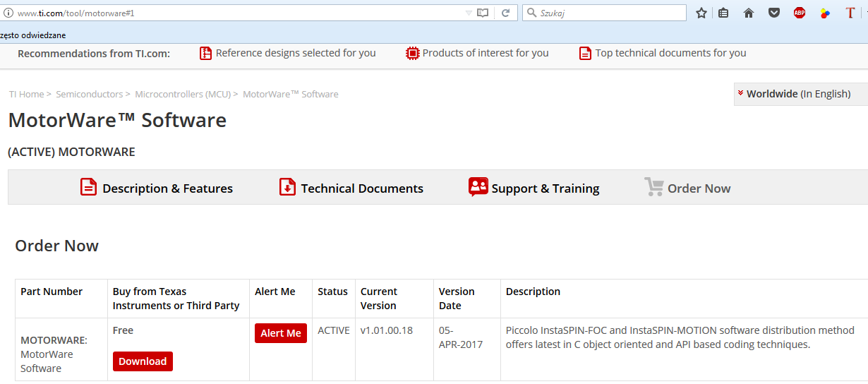Click the Description column header
Screen dimensions: 868x384
click(533, 292)
